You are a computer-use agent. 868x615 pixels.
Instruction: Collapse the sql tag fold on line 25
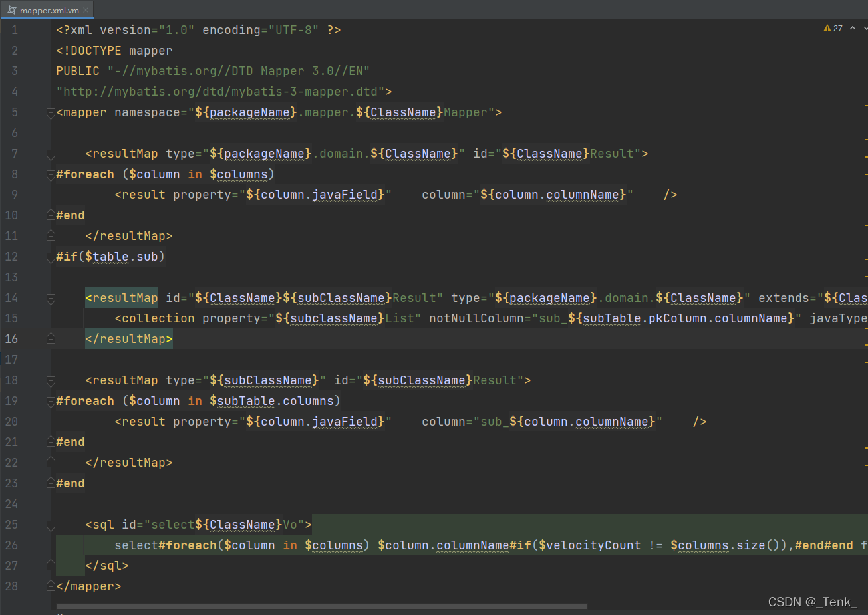51,525
